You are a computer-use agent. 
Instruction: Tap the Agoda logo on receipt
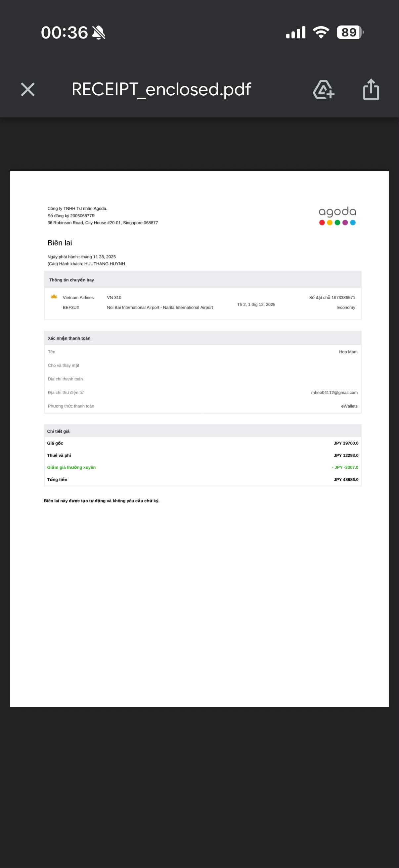[337, 216]
